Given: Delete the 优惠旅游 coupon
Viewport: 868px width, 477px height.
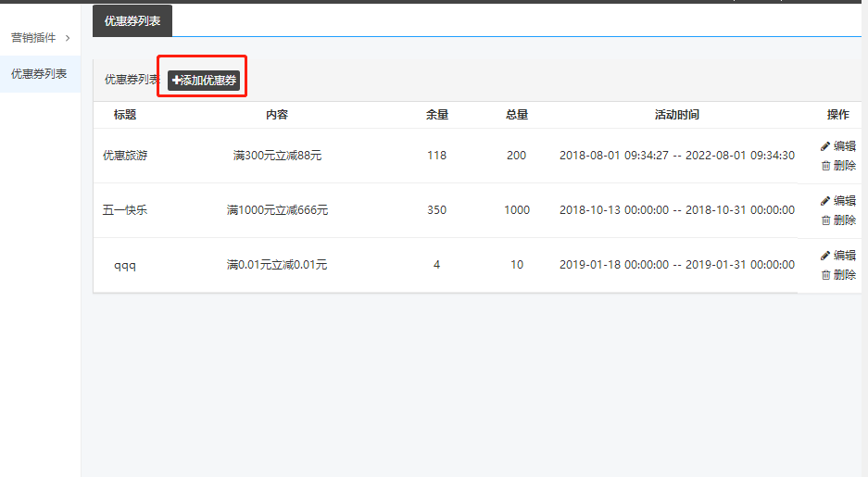Looking at the screenshot, I should 838,166.
